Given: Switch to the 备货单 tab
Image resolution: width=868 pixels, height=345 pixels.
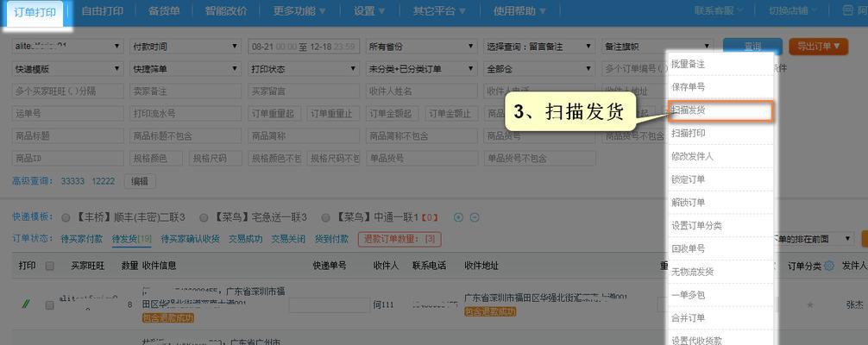Looking at the screenshot, I should pos(165,11).
